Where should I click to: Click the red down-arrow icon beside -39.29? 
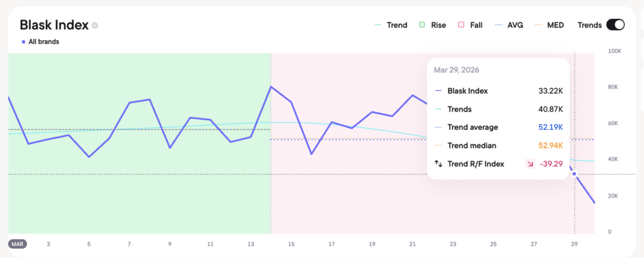coord(531,164)
